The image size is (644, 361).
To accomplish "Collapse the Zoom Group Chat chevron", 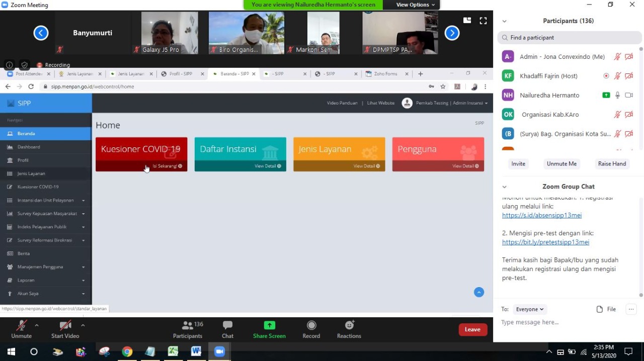I will [504, 187].
